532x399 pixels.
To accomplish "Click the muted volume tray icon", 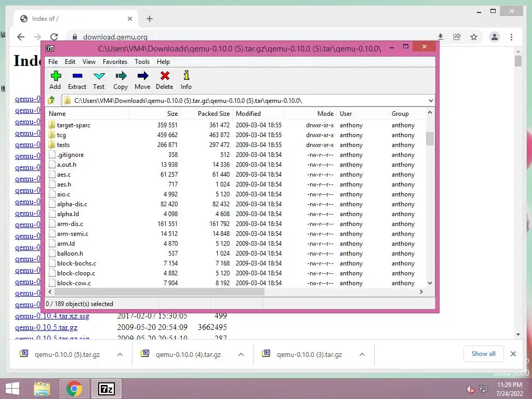I will point(470,389).
